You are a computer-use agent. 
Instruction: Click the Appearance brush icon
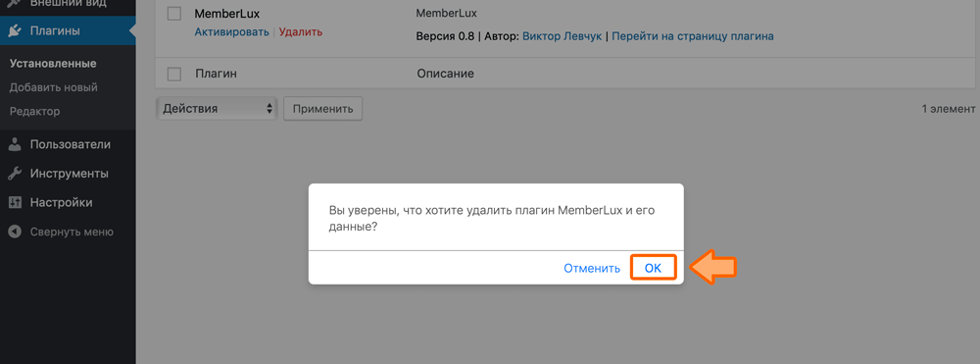(x=15, y=3)
